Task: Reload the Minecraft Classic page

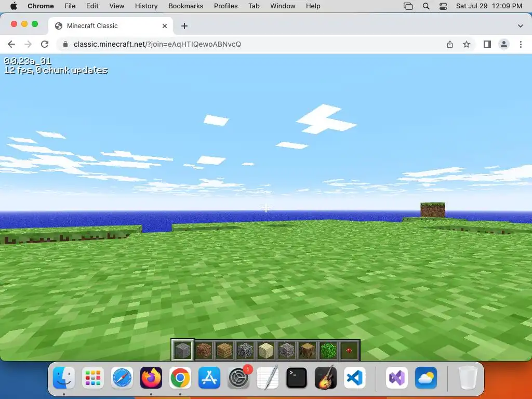Action: click(x=45, y=44)
